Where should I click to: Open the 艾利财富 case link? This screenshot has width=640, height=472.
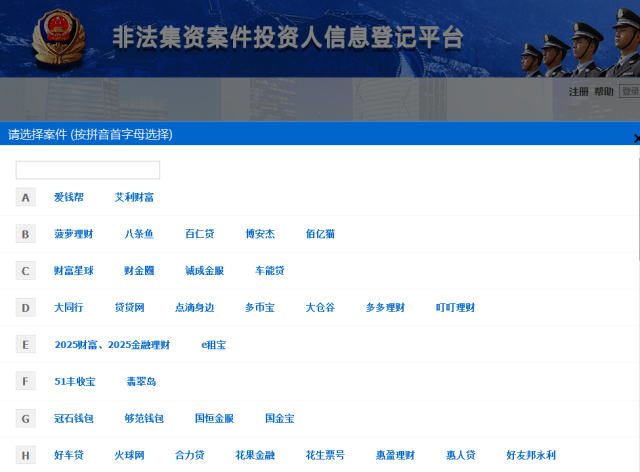[134, 197]
